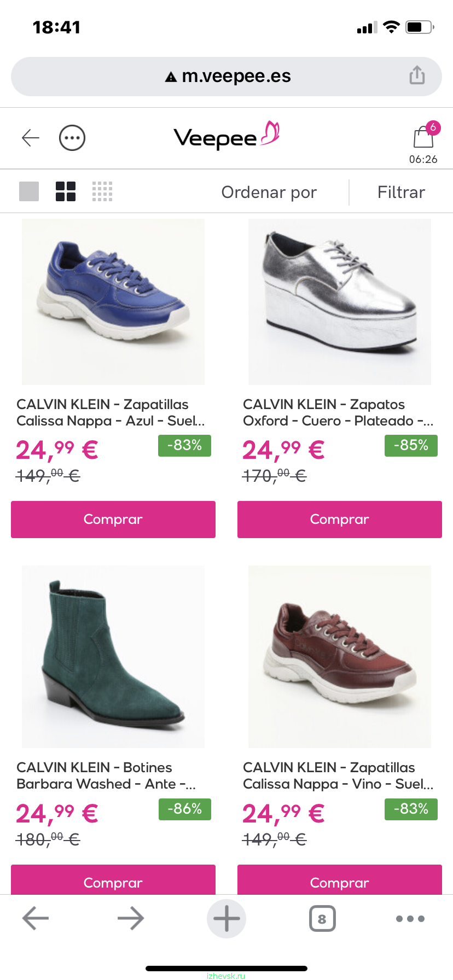The height and width of the screenshot is (980, 453).
Task: Tap the share icon in the address bar
Action: coord(417,75)
